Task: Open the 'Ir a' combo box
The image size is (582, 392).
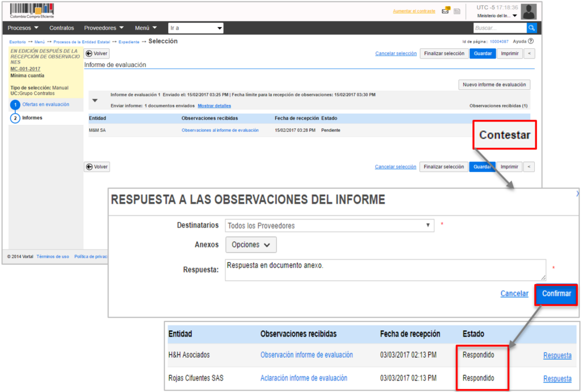Action: [x=196, y=28]
